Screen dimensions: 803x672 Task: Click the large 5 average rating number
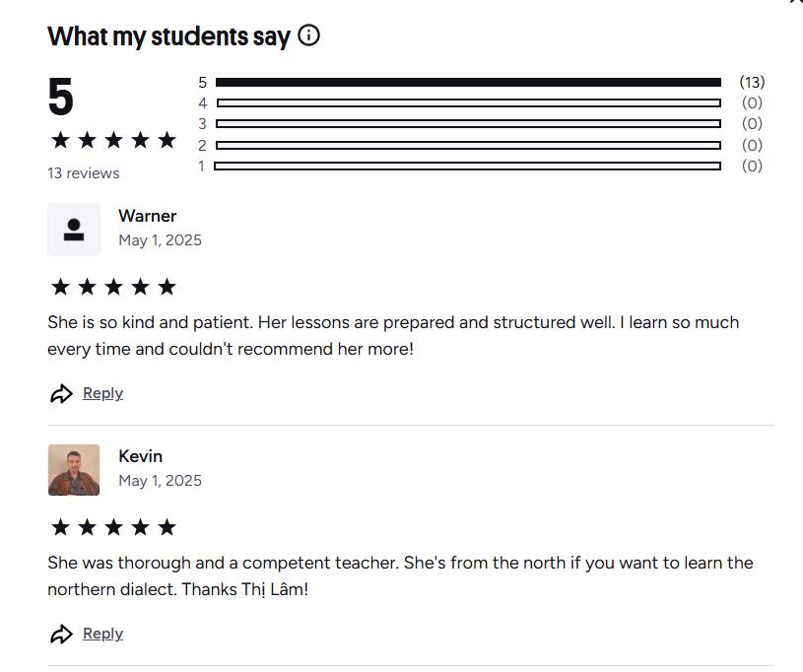[x=61, y=98]
